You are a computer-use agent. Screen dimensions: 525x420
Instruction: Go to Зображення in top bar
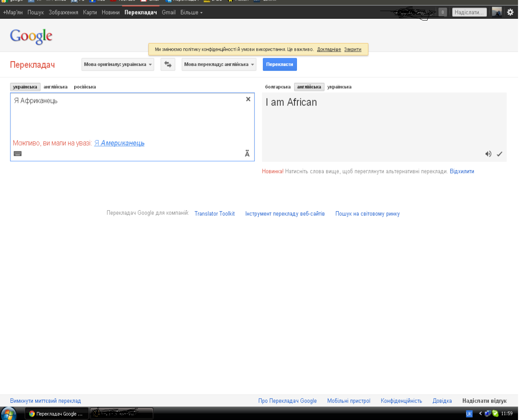[63, 12]
